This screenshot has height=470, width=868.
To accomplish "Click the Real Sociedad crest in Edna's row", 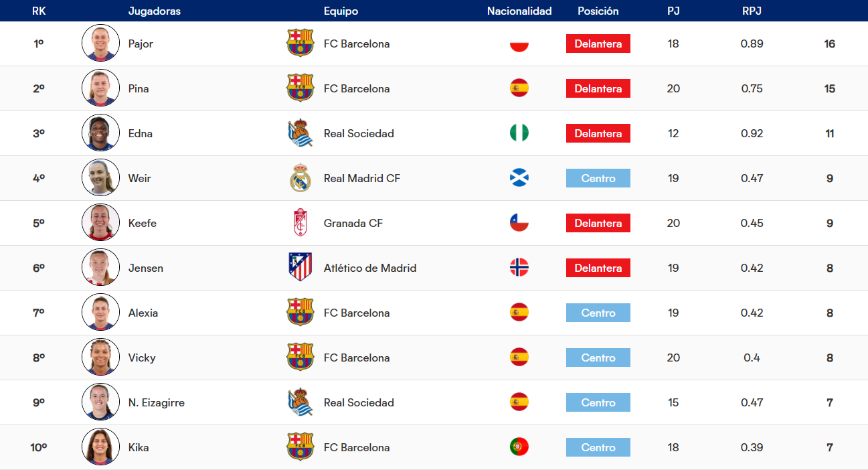I will [300, 133].
